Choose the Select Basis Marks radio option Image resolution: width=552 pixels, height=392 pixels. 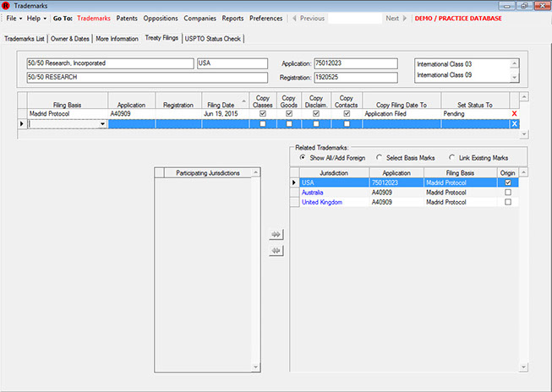(x=378, y=157)
